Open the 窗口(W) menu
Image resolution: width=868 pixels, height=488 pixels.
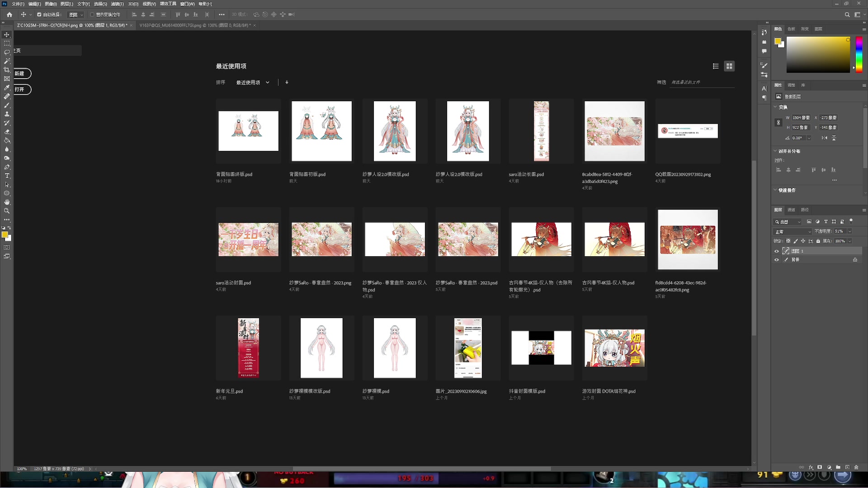point(188,4)
